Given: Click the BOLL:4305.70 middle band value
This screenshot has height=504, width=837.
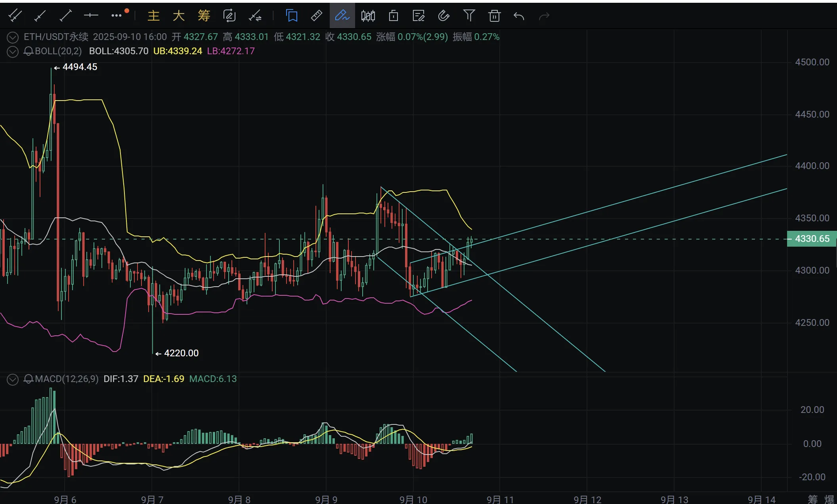Looking at the screenshot, I should (118, 51).
